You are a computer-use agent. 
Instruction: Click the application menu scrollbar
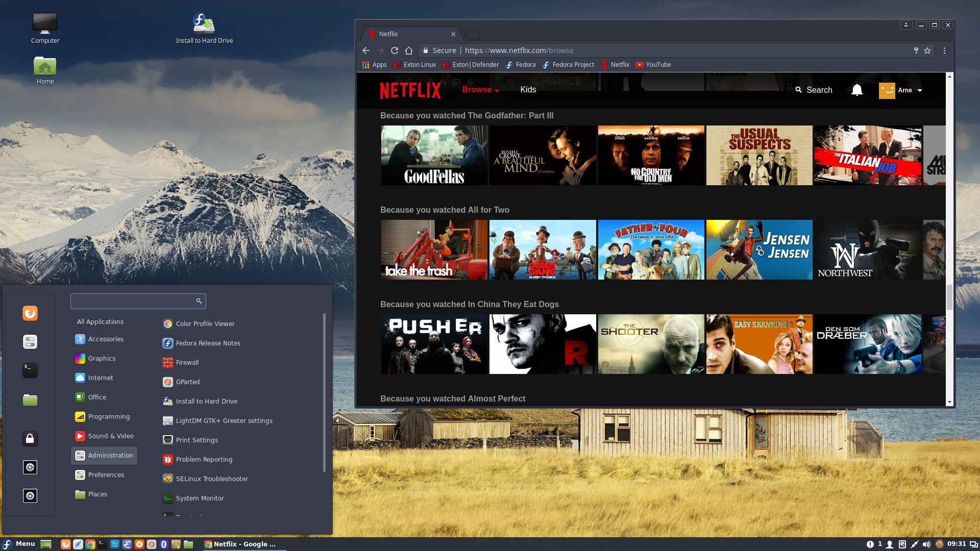[324, 393]
